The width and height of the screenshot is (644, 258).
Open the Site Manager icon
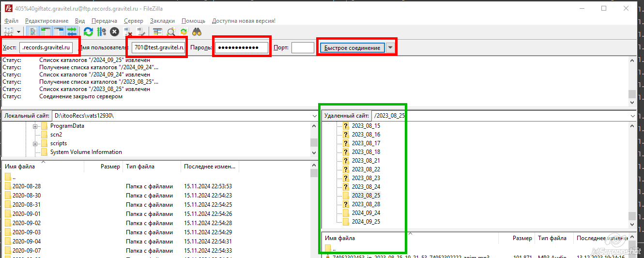pyautogui.click(x=8, y=32)
